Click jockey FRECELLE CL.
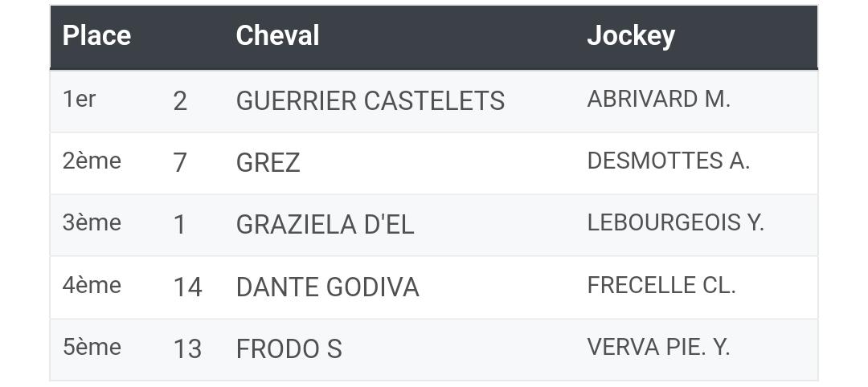This screenshot has width=868, height=387. (661, 285)
